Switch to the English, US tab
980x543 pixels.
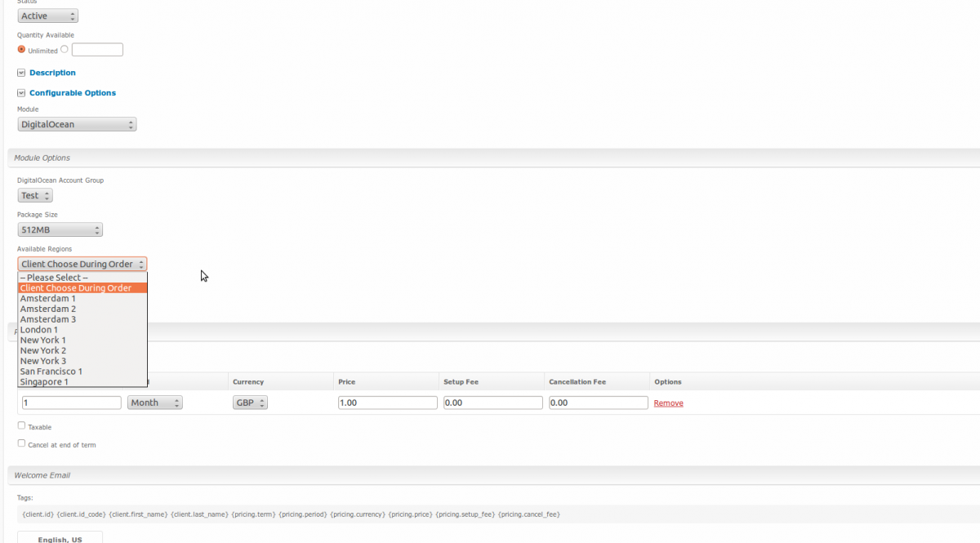[60, 537]
